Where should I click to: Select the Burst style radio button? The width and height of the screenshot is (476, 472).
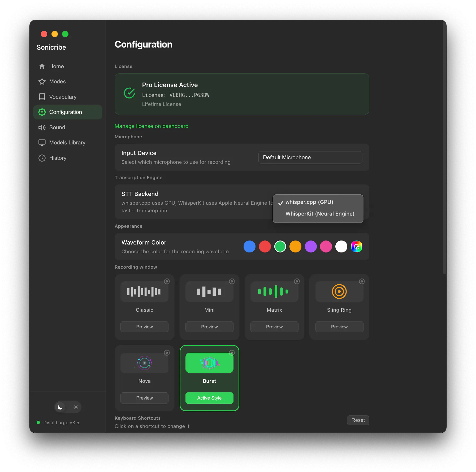tap(232, 353)
